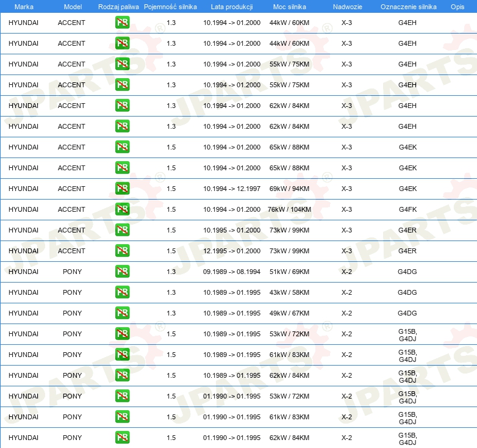Click the fuel icon in the Pony 01.1990 62kW / 84KM row
This screenshot has width=477, height=448.
(x=122, y=437)
